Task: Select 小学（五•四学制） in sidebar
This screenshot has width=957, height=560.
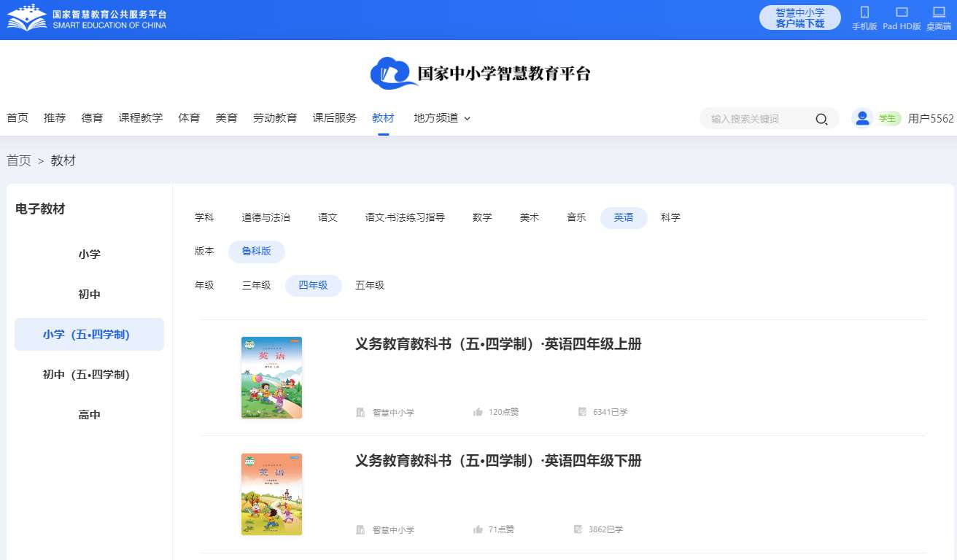Action: [89, 335]
